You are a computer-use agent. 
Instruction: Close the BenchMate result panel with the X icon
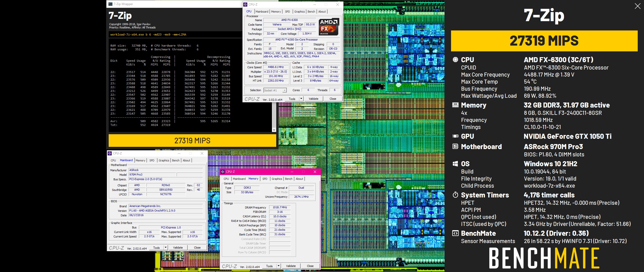[637, 6]
